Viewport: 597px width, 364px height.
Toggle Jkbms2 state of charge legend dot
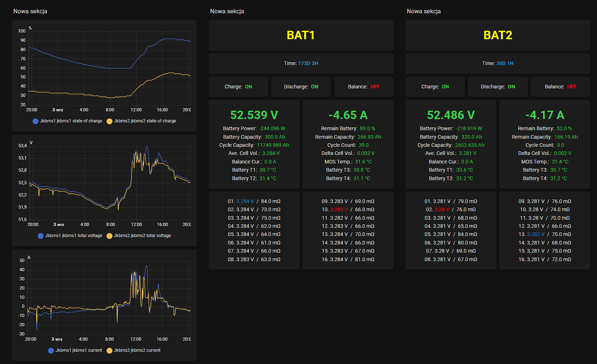(109, 121)
